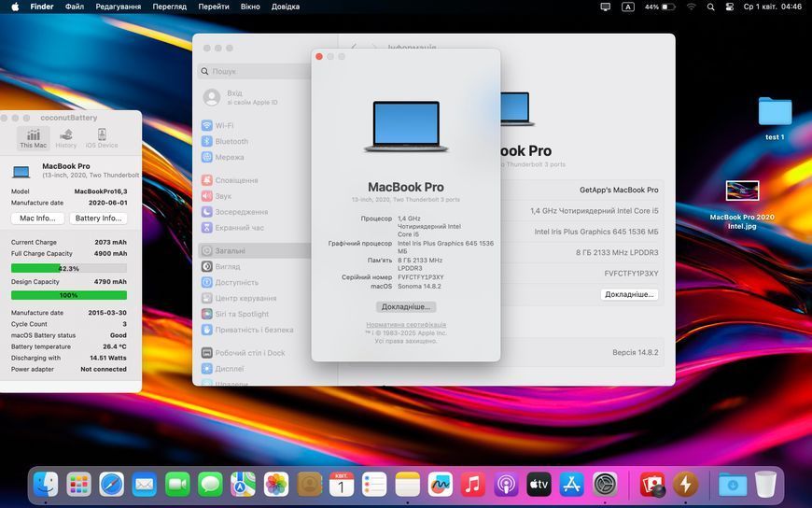Open Finder in the Dock
Screen dimensions: 812x508
point(46,485)
